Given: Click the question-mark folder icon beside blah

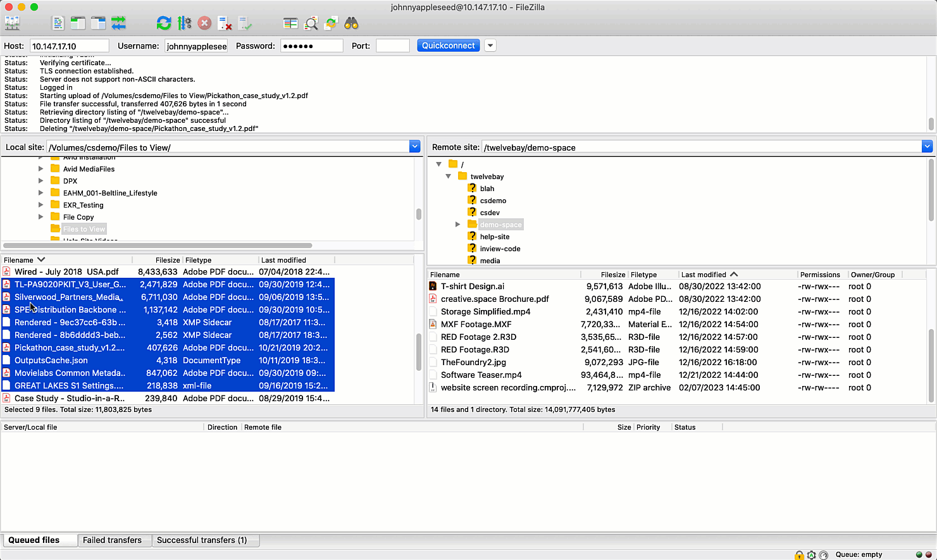Looking at the screenshot, I should click(472, 188).
